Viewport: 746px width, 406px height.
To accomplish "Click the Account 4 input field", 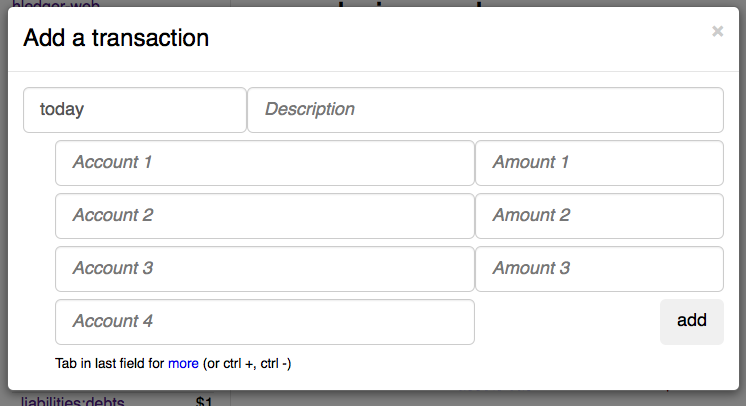I will 265,322.
